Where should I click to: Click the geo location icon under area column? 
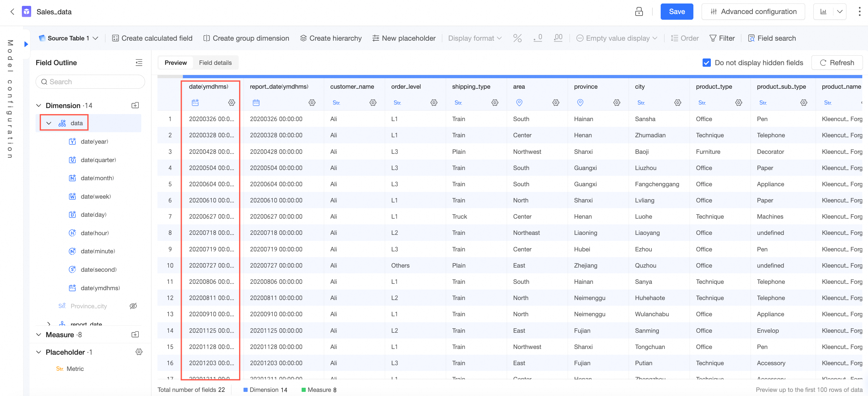pos(519,103)
